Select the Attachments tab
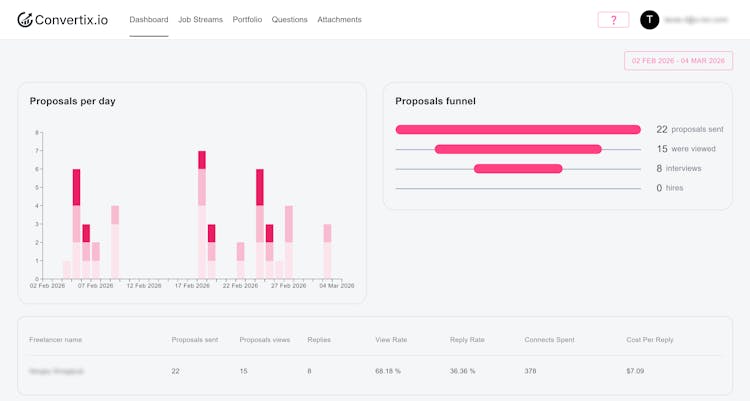 point(339,20)
